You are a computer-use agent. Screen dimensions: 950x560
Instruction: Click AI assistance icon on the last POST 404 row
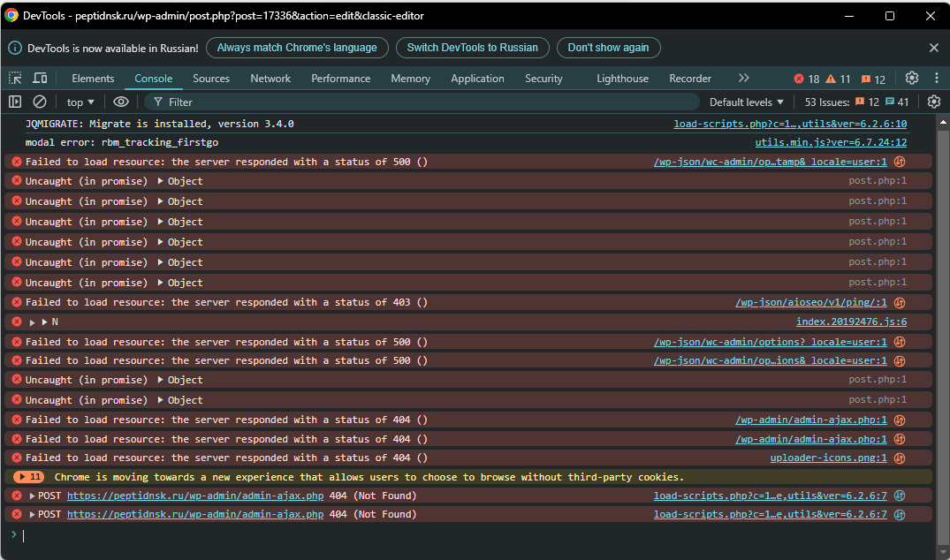(900, 515)
